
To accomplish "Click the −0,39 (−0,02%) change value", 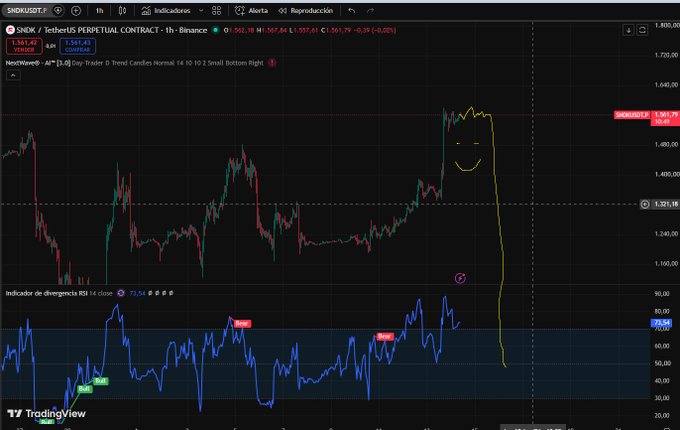I will tap(375, 30).
